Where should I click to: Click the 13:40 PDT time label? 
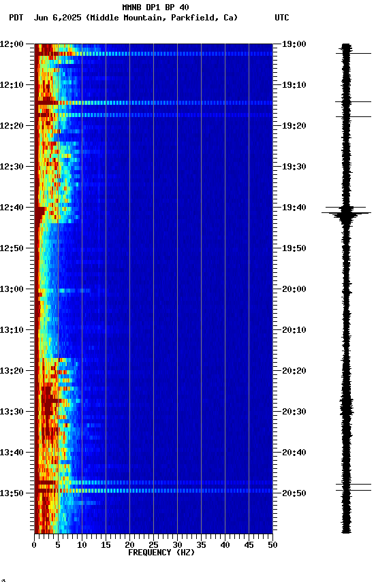point(12,453)
